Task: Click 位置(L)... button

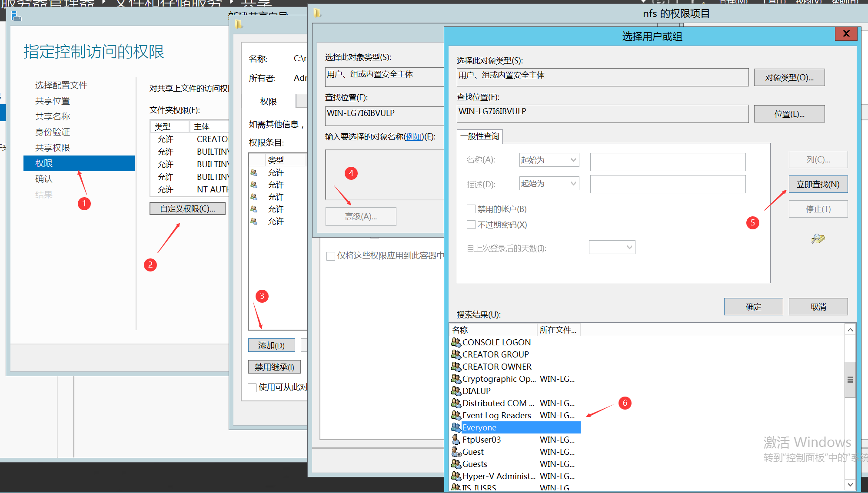Action: pyautogui.click(x=789, y=114)
